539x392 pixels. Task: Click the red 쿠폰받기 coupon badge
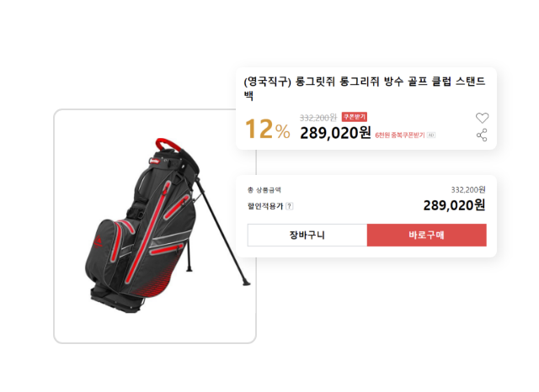click(354, 117)
